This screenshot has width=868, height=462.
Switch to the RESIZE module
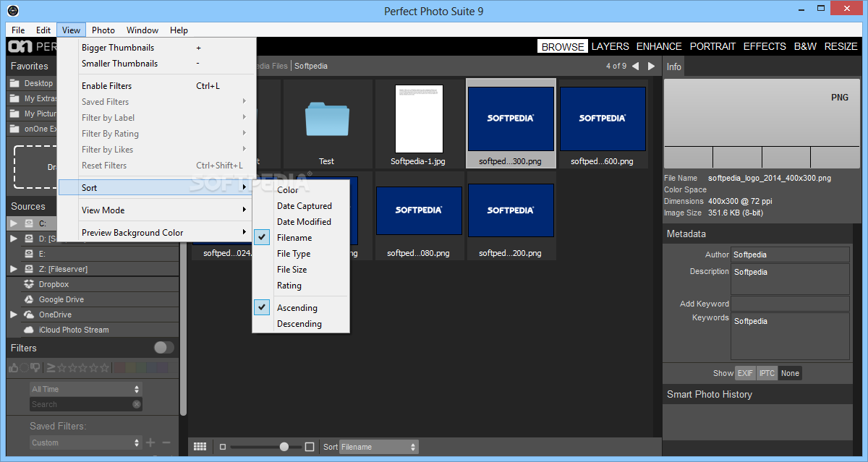[x=841, y=46]
